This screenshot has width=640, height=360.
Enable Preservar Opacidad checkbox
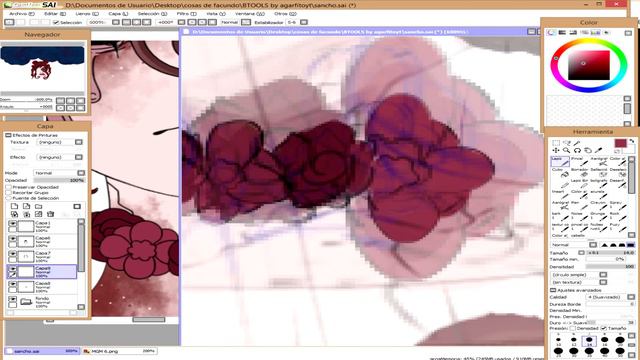[x=9, y=187]
